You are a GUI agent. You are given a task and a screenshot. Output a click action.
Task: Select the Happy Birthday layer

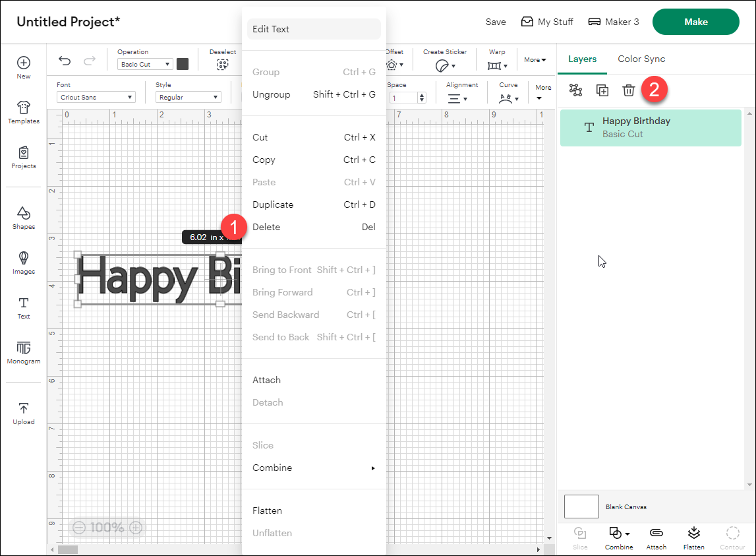click(651, 128)
